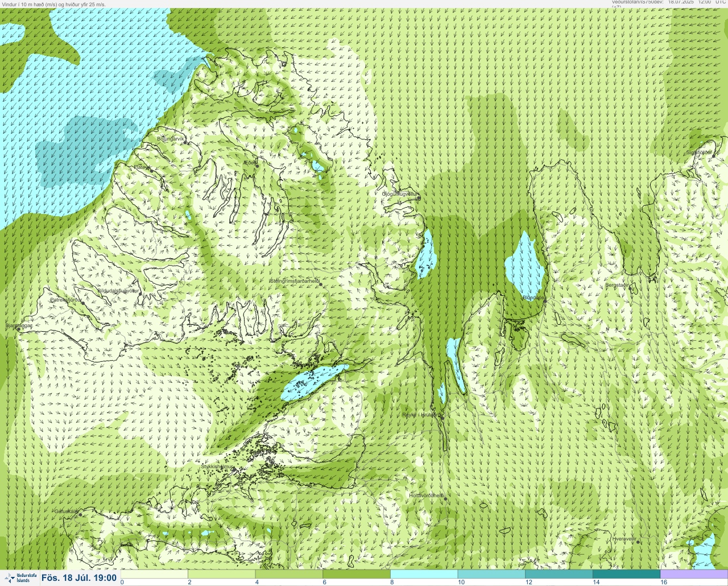Click the purple legend swatch above 16 m/s
The image size is (728, 586).
tap(694, 574)
